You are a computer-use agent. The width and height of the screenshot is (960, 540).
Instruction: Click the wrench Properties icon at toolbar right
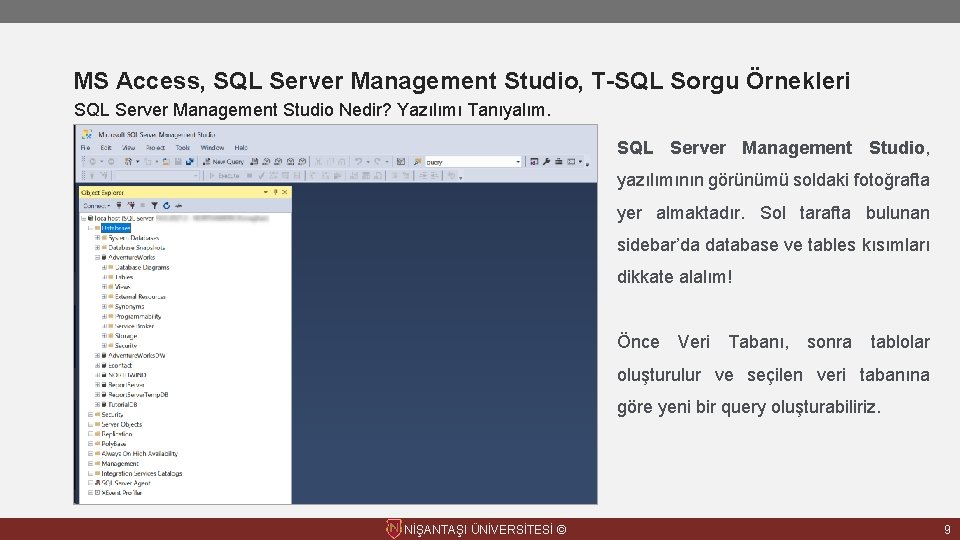point(546,162)
